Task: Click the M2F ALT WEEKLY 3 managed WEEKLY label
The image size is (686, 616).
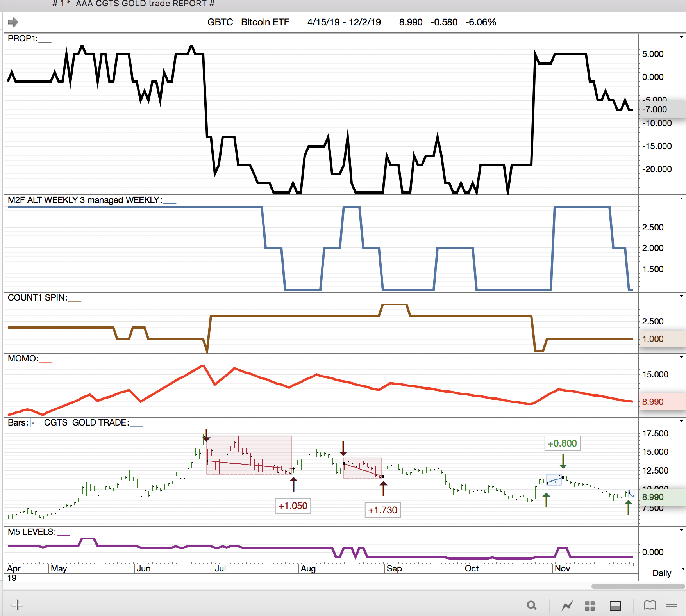Action: (x=85, y=200)
